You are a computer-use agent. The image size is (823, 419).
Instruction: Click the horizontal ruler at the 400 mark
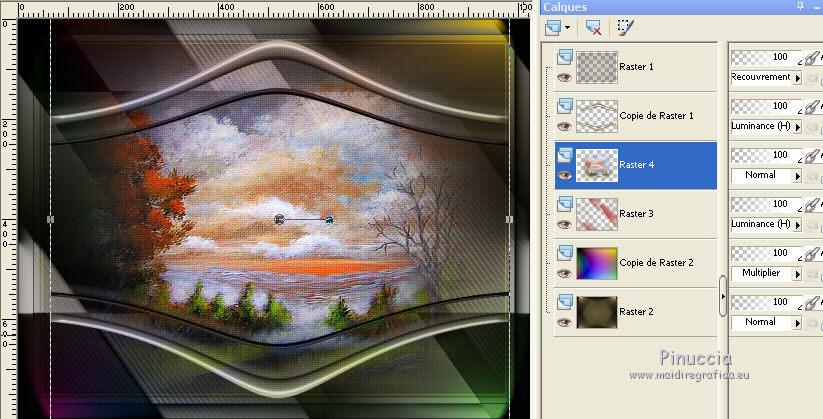click(x=226, y=8)
